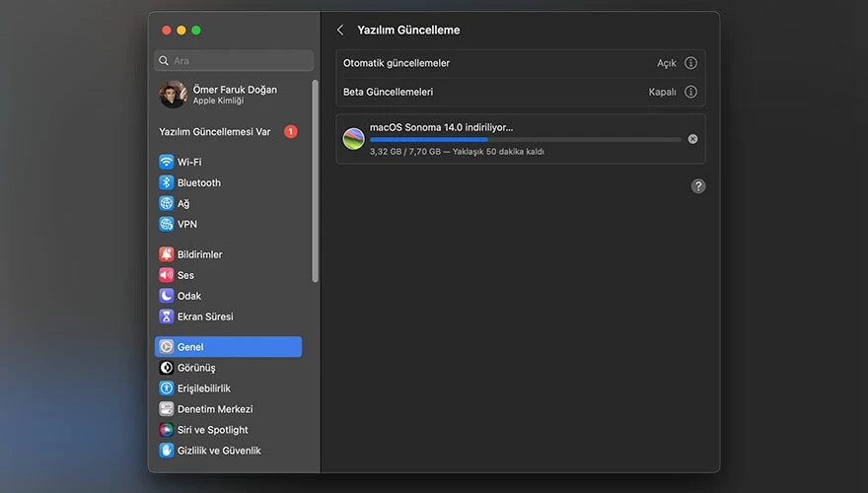Viewport: 868px width, 493px height.
Task: Click the Ekran Süresi hourglass icon
Action: [x=166, y=317]
